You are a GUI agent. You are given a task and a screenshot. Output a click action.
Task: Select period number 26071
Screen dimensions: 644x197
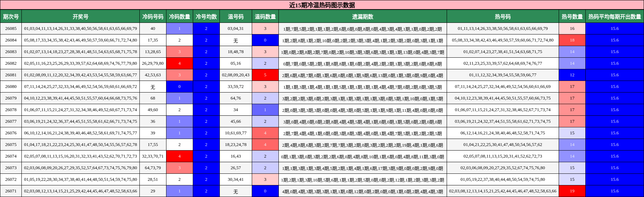(11, 191)
